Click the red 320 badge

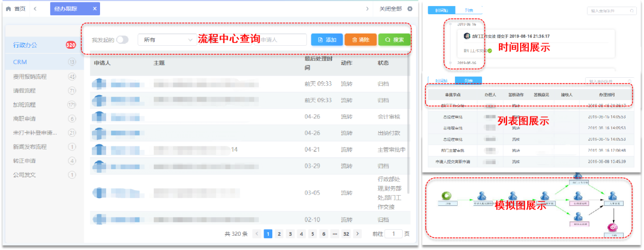click(71, 45)
